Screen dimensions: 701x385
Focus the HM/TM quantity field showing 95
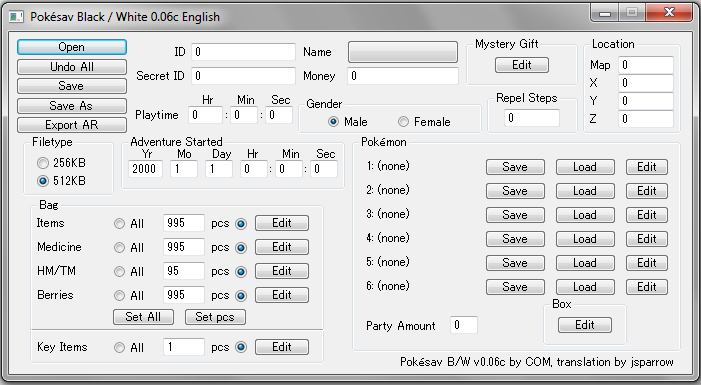coord(184,271)
